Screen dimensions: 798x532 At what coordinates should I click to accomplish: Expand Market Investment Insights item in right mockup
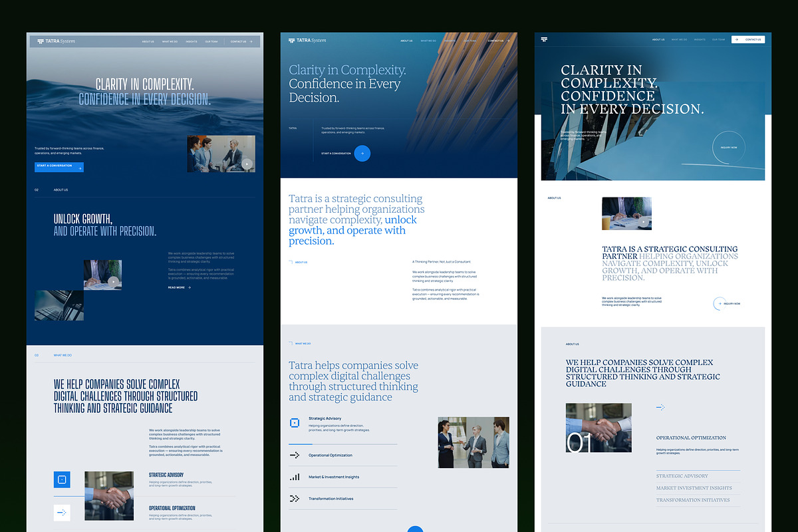pos(698,488)
